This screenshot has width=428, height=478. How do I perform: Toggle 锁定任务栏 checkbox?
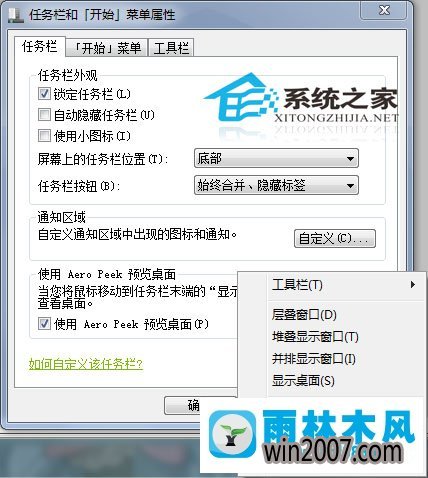coord(44,94)
